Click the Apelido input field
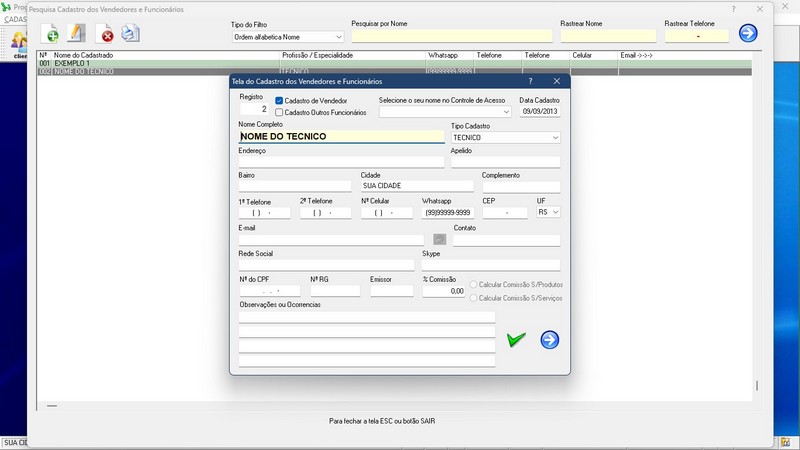 [506, 162]
